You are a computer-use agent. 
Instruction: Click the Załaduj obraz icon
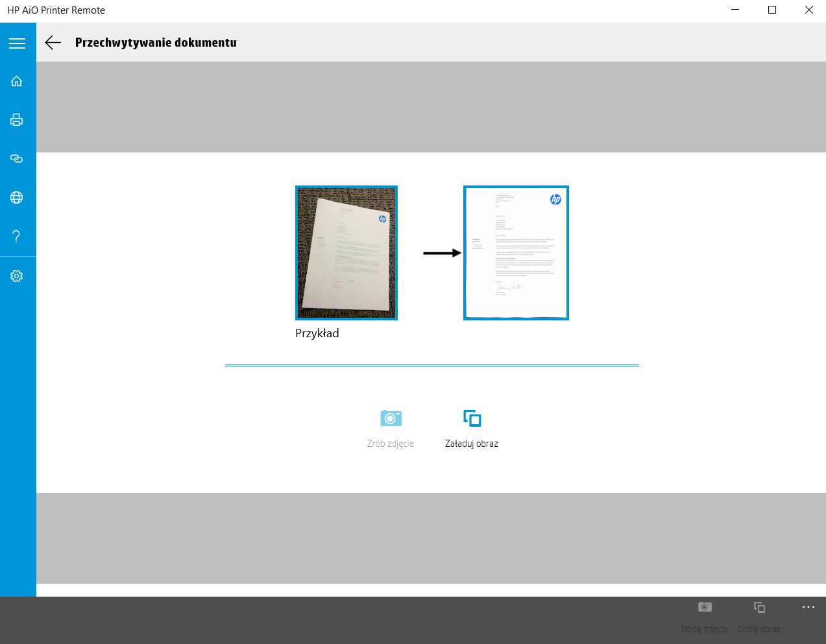(x=472, y=418)
